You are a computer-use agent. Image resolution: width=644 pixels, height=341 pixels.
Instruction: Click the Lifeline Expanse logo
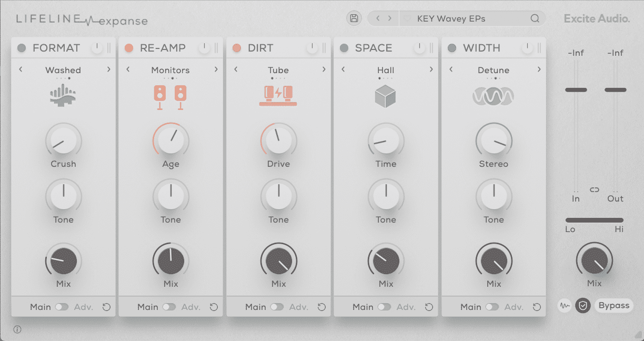pyautogui.click(x=82, y=19)
